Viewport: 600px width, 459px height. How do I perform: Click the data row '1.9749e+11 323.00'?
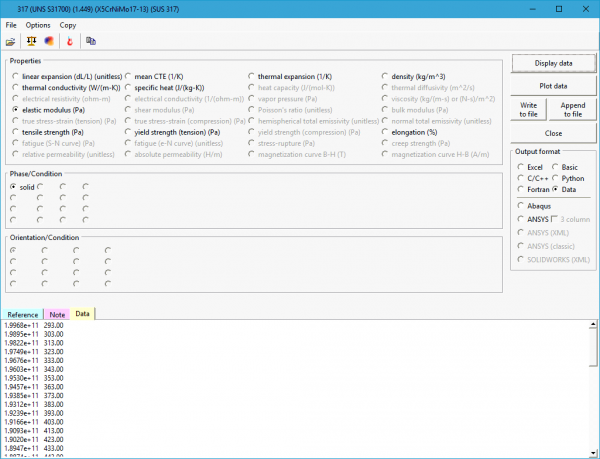pyautogui.click(x=34, y=352)
